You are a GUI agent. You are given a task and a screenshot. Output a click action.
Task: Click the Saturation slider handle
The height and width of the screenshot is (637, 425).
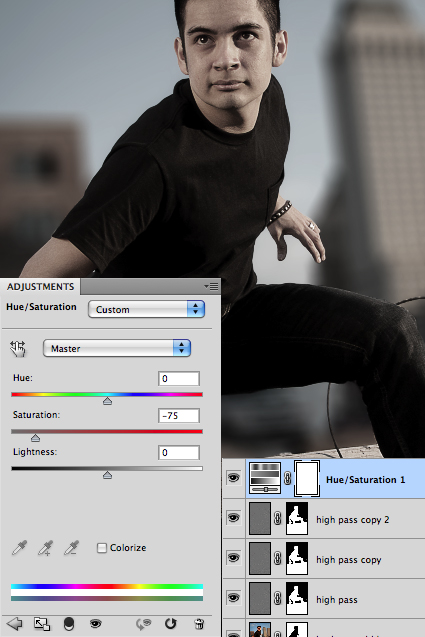(35, 438)
